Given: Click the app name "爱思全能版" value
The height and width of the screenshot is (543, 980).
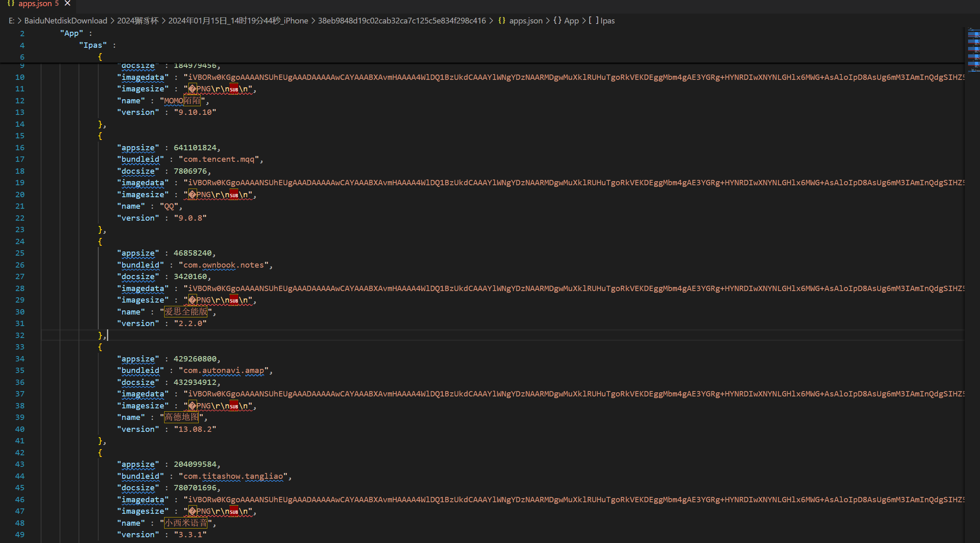Looking at the screenshot, I should (186, 312).
